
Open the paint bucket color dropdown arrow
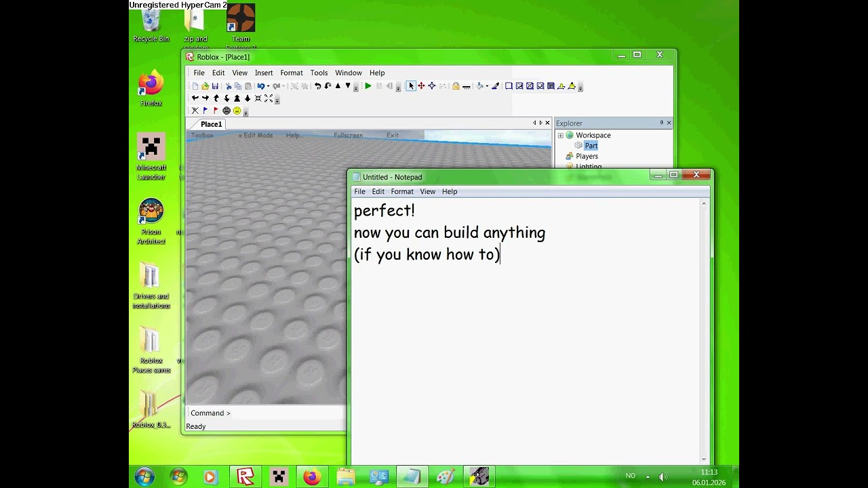[x=487, y=86]
